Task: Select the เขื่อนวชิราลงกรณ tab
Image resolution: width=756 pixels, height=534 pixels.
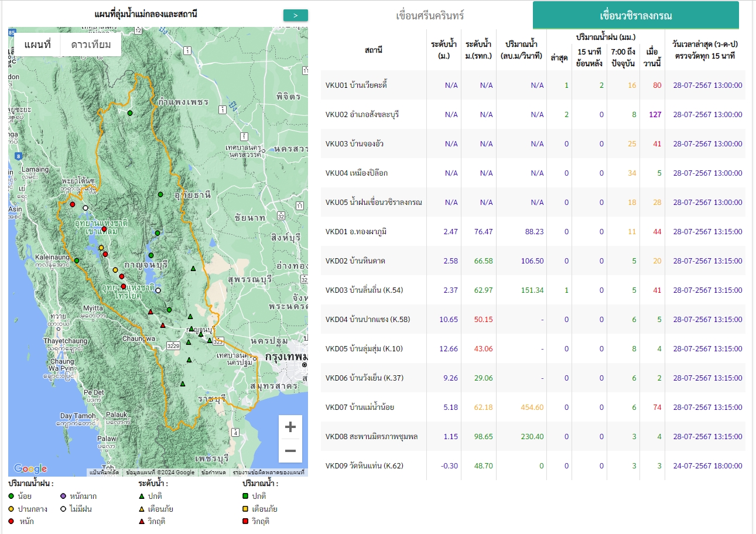Action: (x=635, y=16)
